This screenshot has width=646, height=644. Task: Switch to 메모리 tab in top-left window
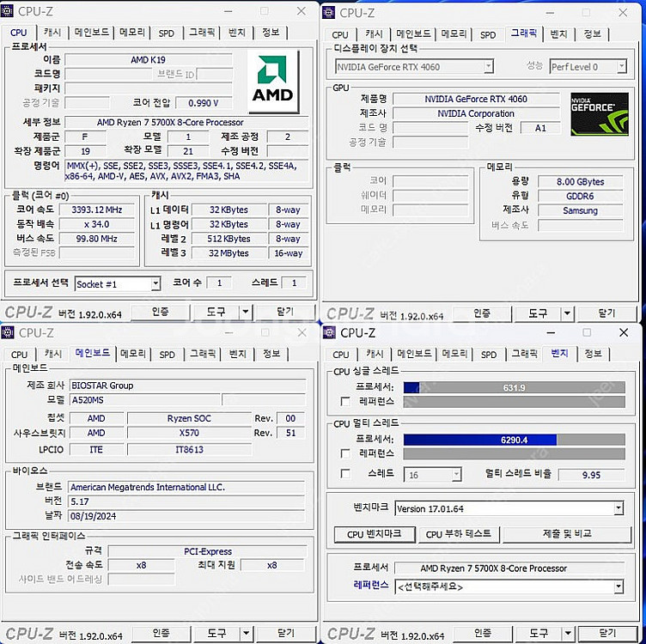click(132, 33)
